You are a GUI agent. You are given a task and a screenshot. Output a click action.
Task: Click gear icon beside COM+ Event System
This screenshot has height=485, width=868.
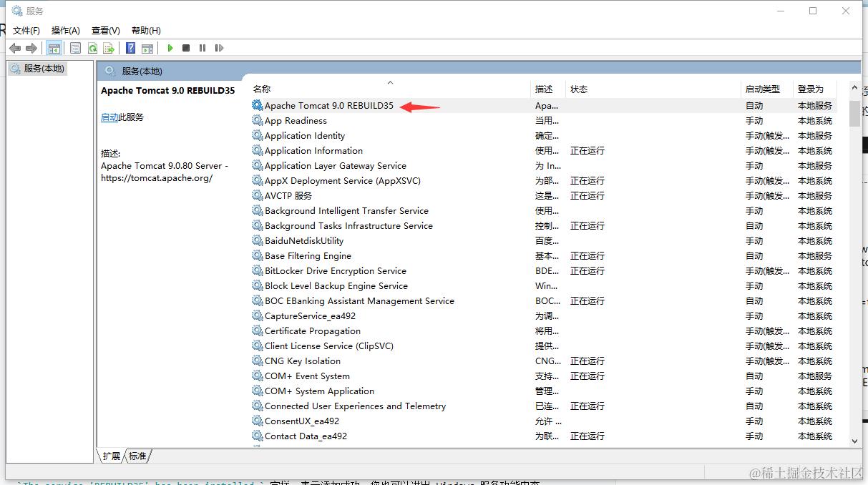pos(258,376)
